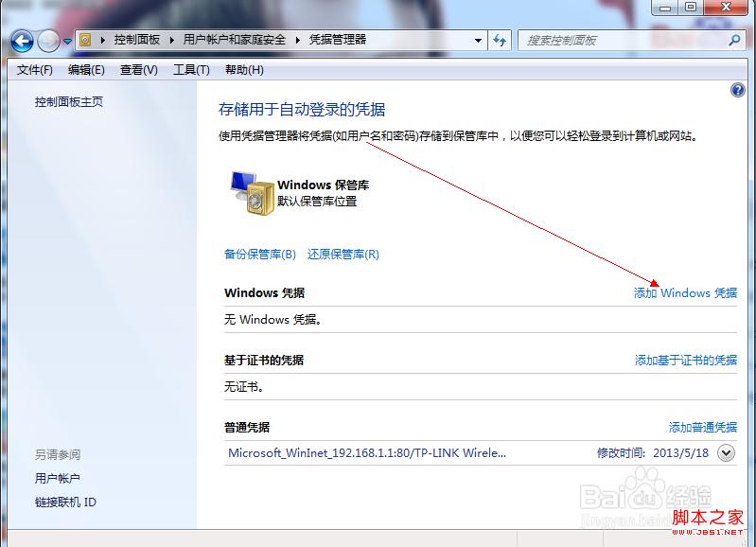Click the 存储用于自动登录的凭据 heading
This screenshot has height=547, width=756.
(302, 110)
